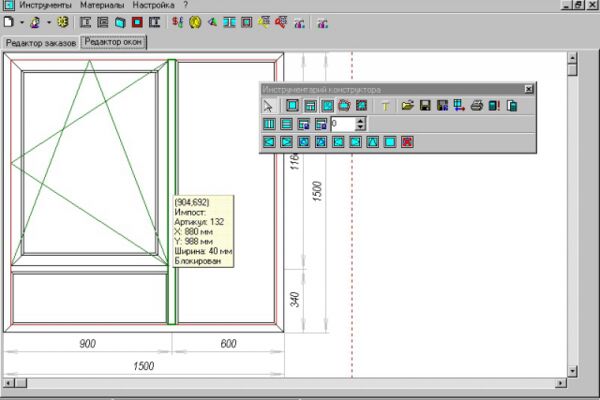Click the calculator icon with red exclamation mark
Image resolution: width=600 pixels, height=400 pixels.
pos(494,105)
